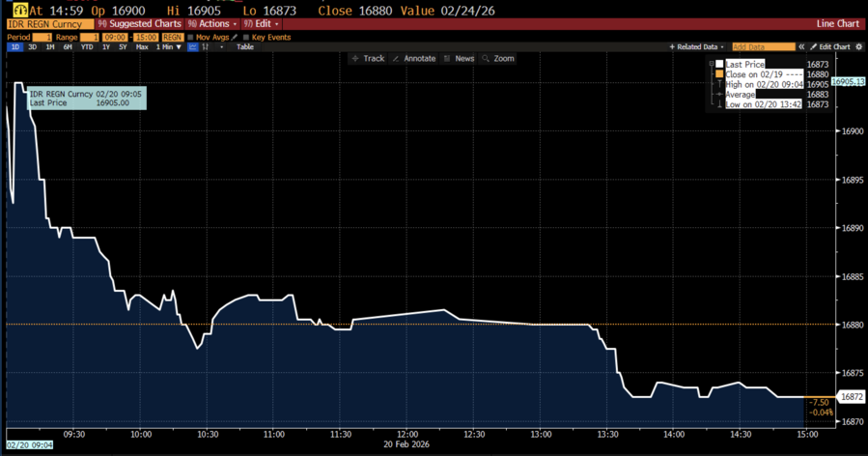Enable the Key Events checkbox
The image size is (868, 456).
coord(246,37)
